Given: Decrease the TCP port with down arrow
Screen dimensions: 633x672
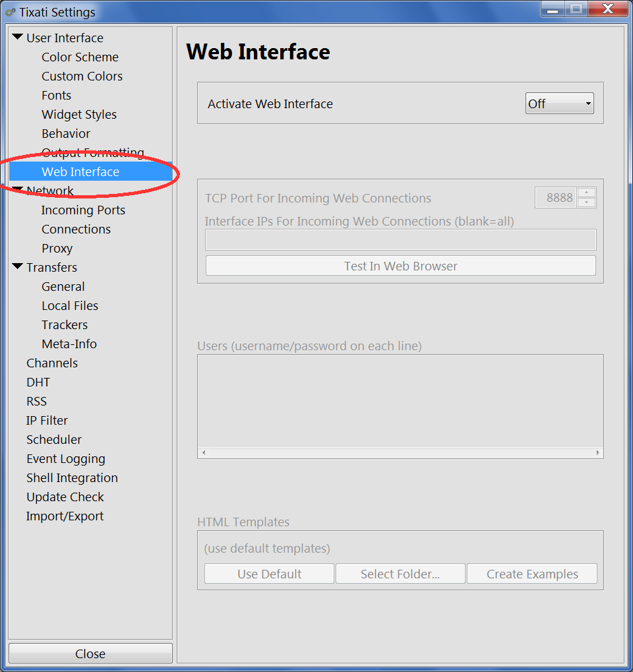Looking at the screenshot, I should point(587,202).
